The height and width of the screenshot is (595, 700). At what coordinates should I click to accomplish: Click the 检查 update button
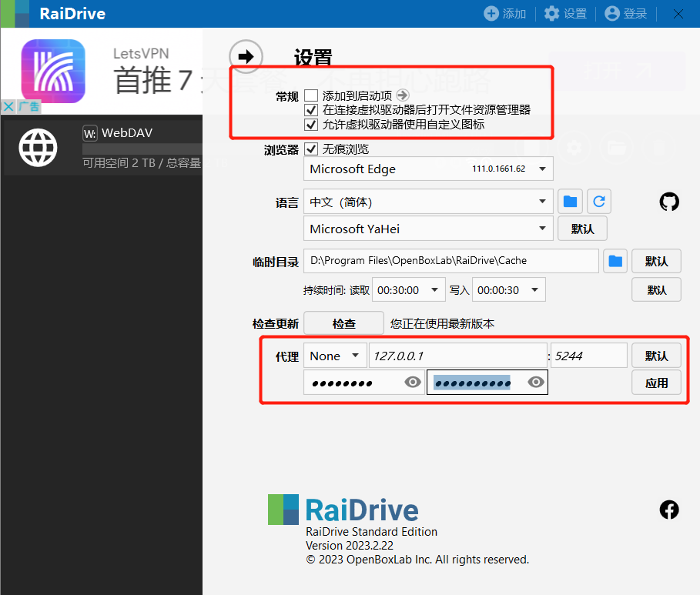pyautogui.click(x=343, y=323)
